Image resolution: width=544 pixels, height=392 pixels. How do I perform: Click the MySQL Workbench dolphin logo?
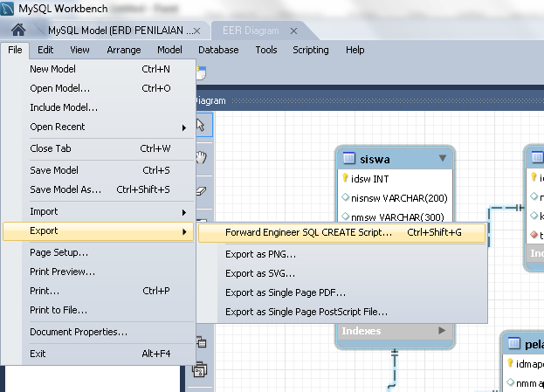tap(7, 9)
